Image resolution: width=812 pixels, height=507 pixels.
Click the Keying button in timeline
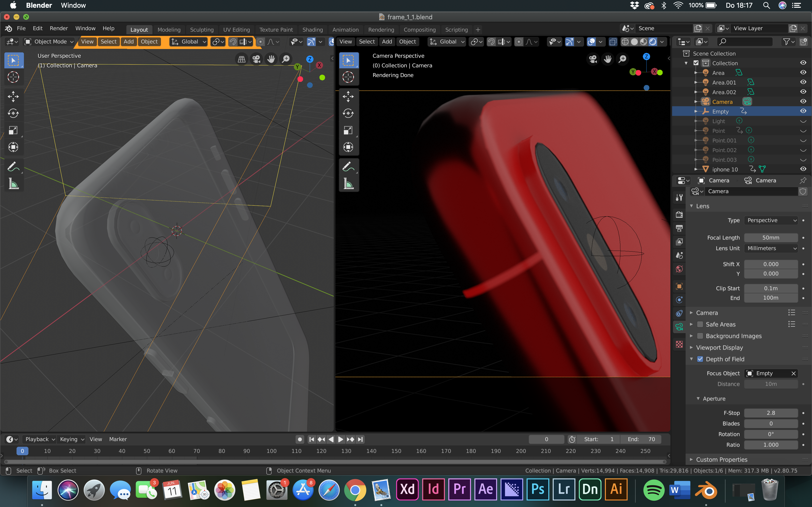72,439
